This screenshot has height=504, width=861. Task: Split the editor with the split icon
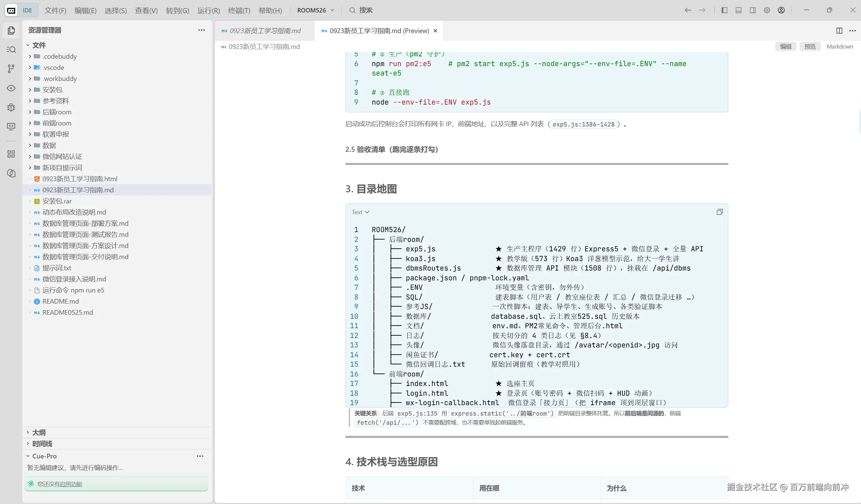839,31
